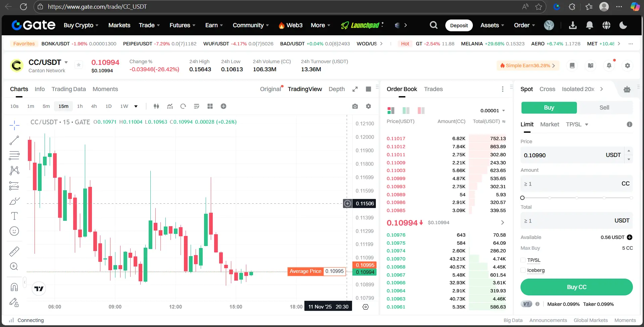This screenshot has height=327, width=644.
Task: Open the app download menu
Action: pyautogui.click(x=573, y=25)
